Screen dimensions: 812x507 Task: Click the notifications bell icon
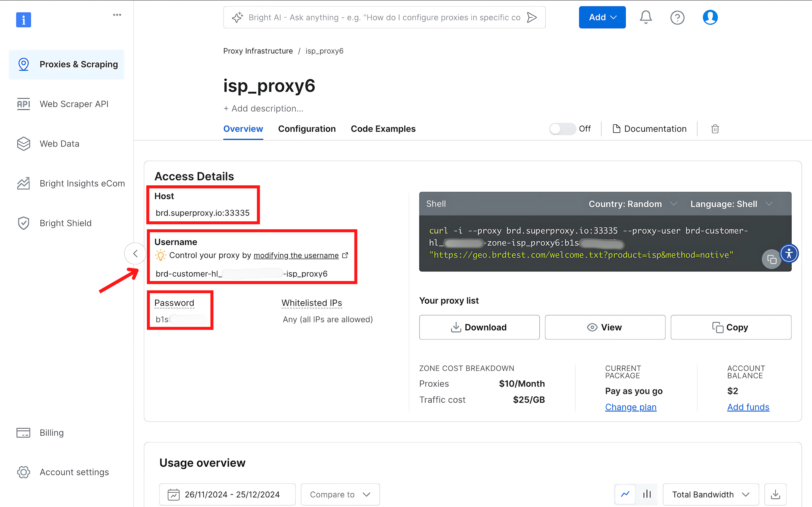(x=645, y=17)
